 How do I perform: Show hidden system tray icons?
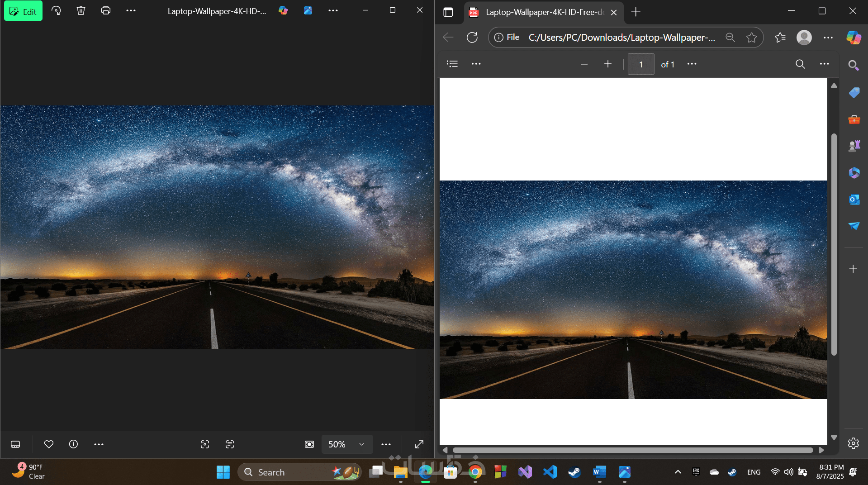click(678, 472)
